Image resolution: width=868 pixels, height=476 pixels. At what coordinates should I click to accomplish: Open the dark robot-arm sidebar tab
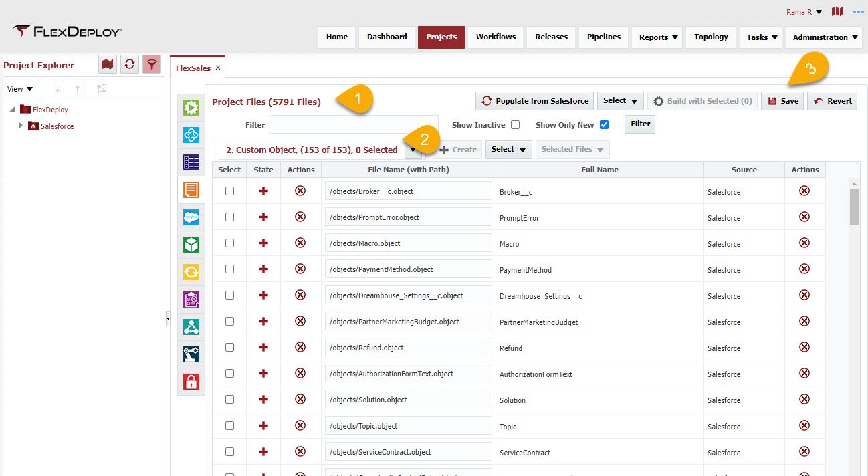coord(191,354)
